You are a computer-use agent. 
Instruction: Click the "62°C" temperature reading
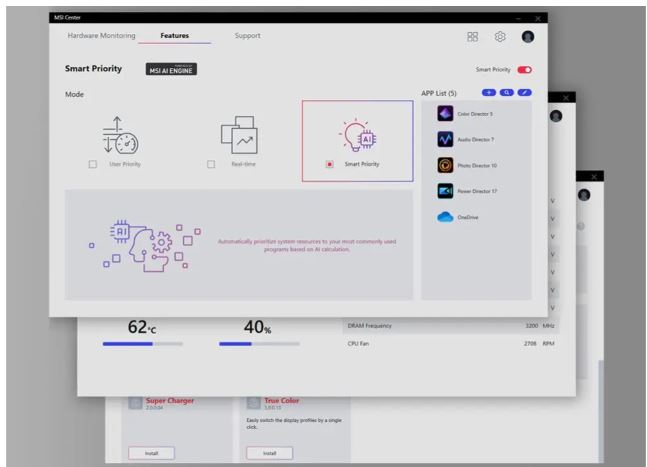click(x=142, y=327)
